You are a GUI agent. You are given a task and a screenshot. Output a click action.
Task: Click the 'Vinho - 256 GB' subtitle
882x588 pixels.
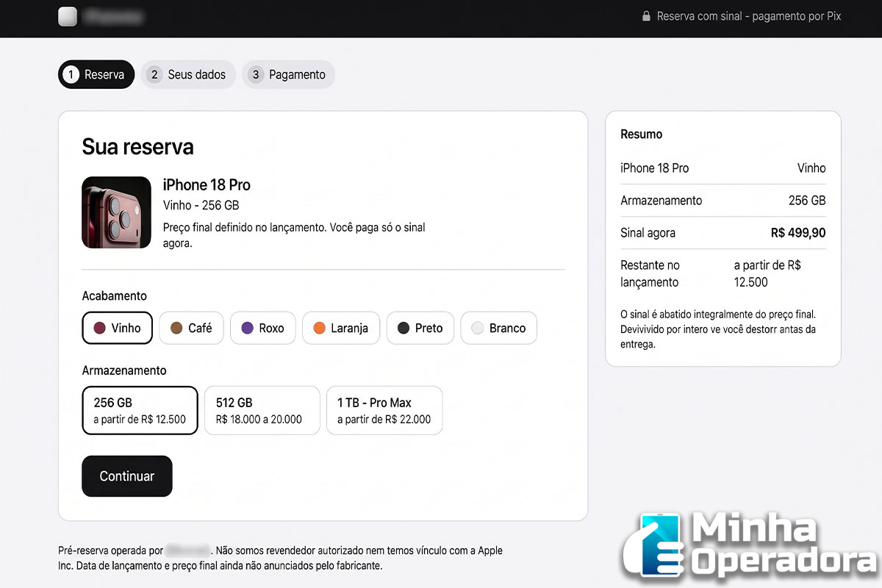(x=201, y=206)
